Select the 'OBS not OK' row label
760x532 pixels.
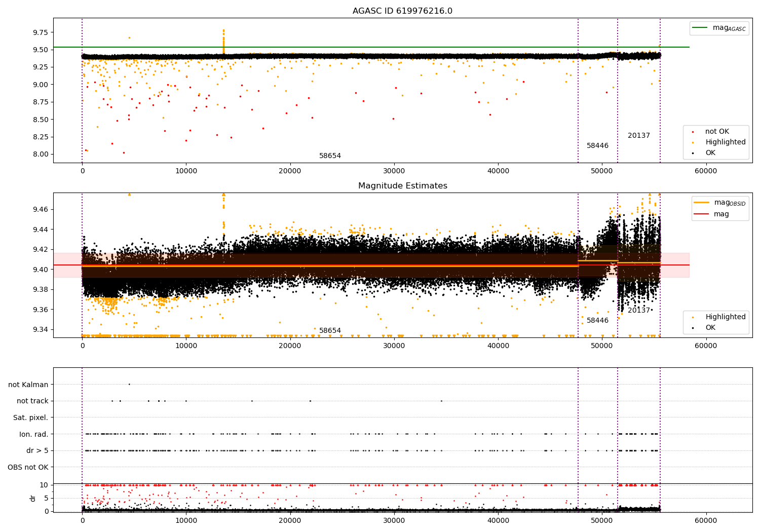(28, 467)
